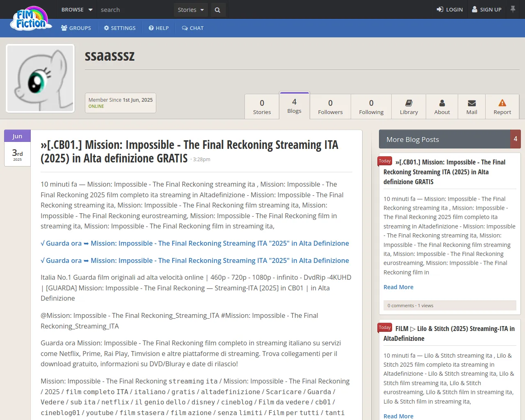Image resolution: width=525 pixels, height=420 pixels.
Task: Open main blog post title Mission: Impossible
Action: [189, 151]
